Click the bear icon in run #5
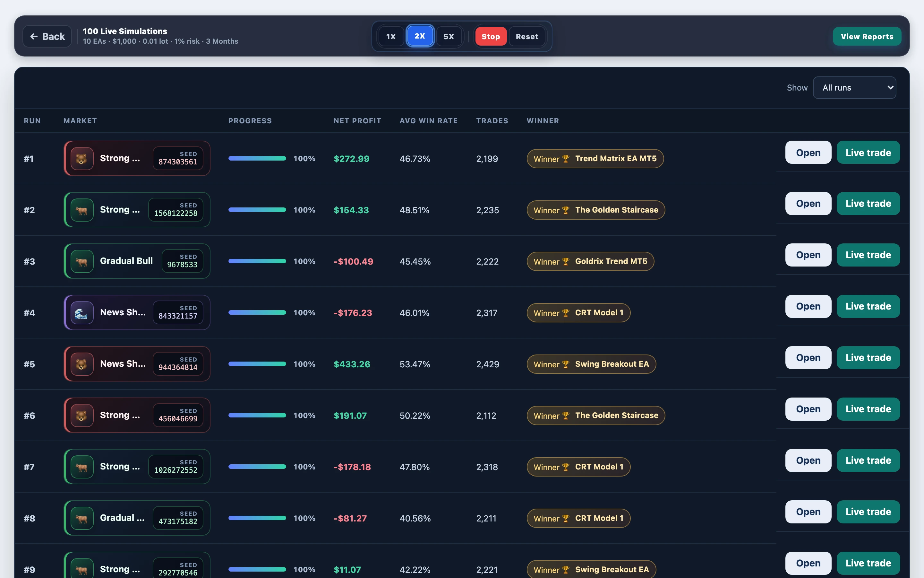The image size is (924, 578). (82, 364)
